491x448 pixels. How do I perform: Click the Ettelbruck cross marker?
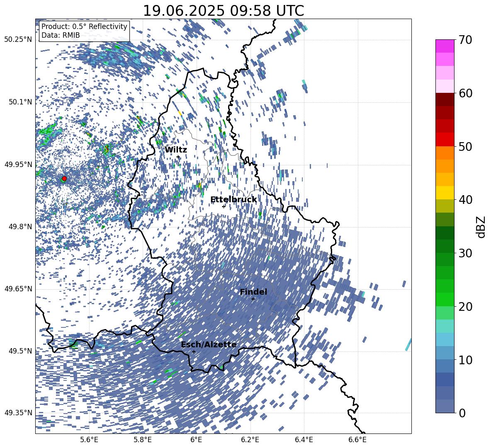[224, 206]
